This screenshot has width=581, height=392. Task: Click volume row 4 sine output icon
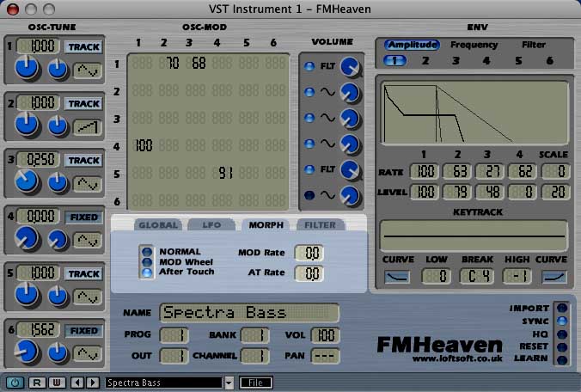coord(327,143)
